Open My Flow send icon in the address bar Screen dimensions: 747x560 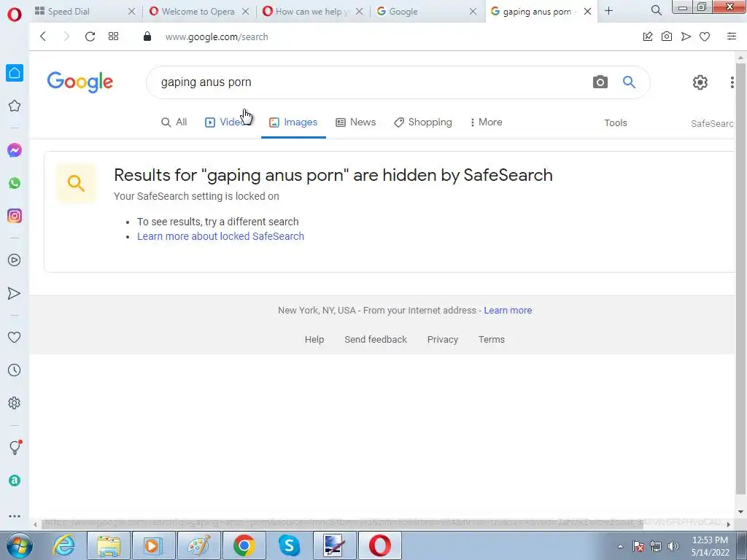[x=686, y=36]
